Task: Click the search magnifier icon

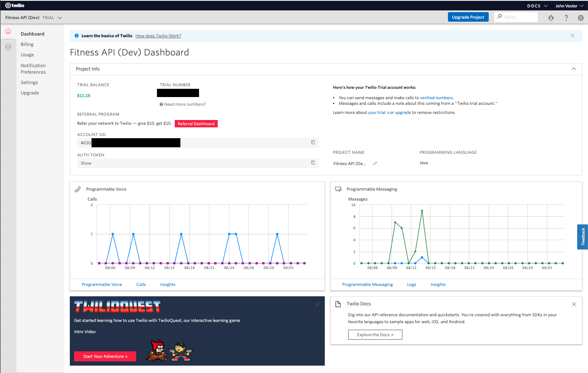Action: point(500,17)
